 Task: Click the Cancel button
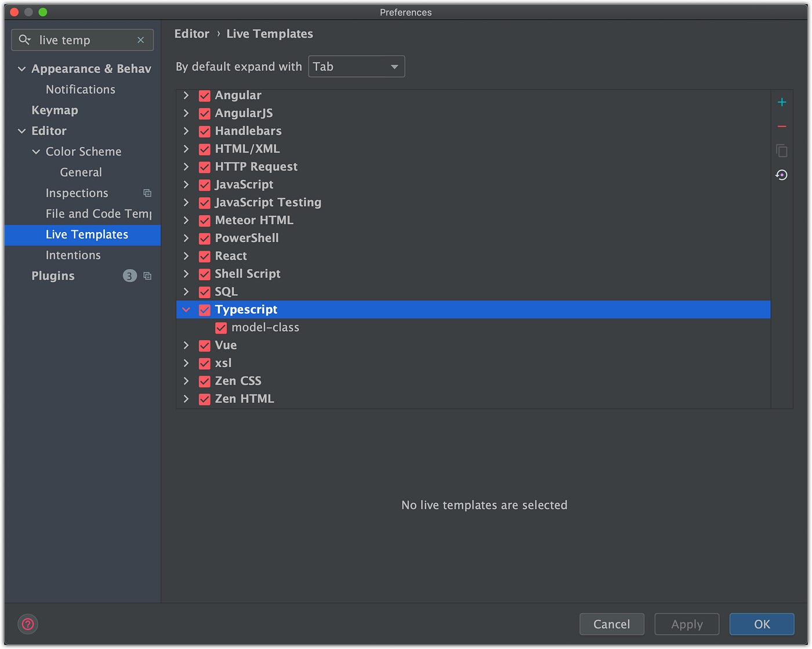(612, 624)
